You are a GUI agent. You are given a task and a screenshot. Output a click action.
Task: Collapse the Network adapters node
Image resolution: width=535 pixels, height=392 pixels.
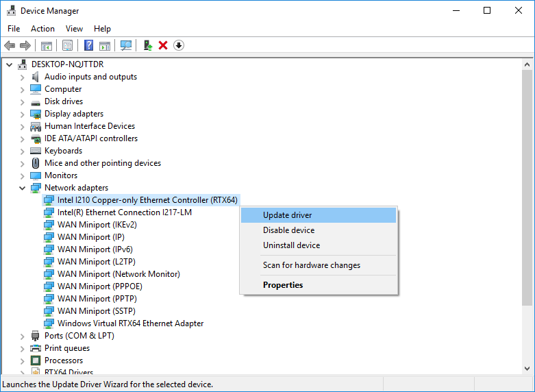pos(23,188)
